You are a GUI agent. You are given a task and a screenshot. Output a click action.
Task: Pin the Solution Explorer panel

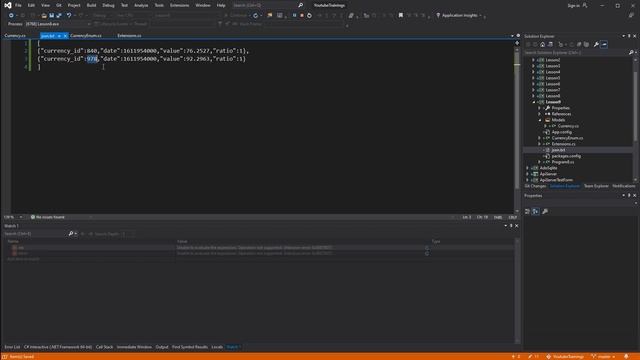coord(629,36)
